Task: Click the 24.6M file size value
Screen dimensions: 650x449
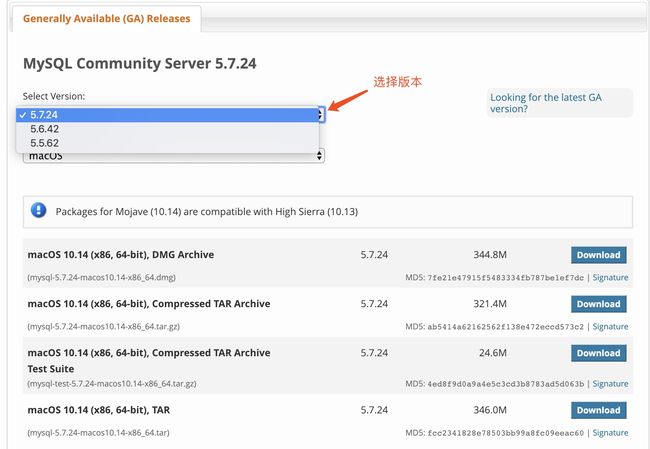Action: coord(493,353)
